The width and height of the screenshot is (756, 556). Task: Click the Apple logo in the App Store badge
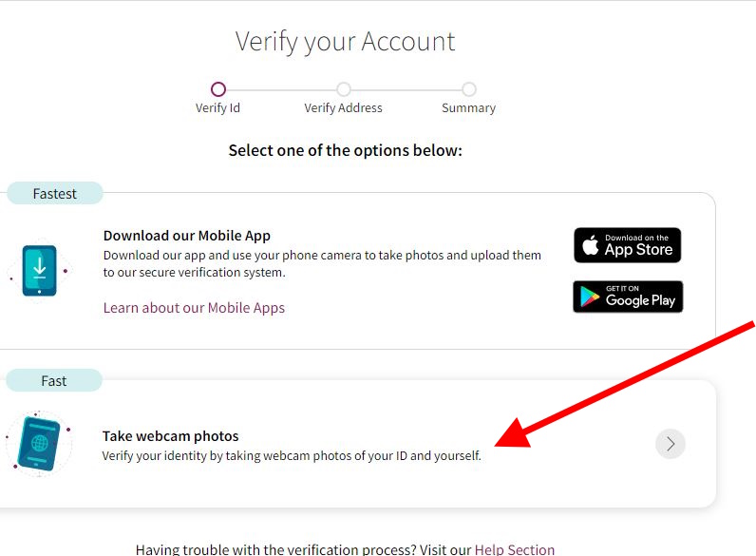tap(590, 245)
